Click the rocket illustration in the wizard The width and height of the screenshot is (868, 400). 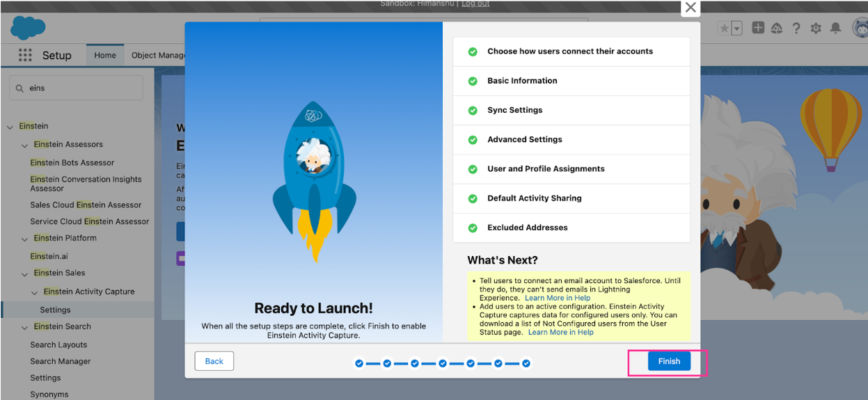click(314, 182)
